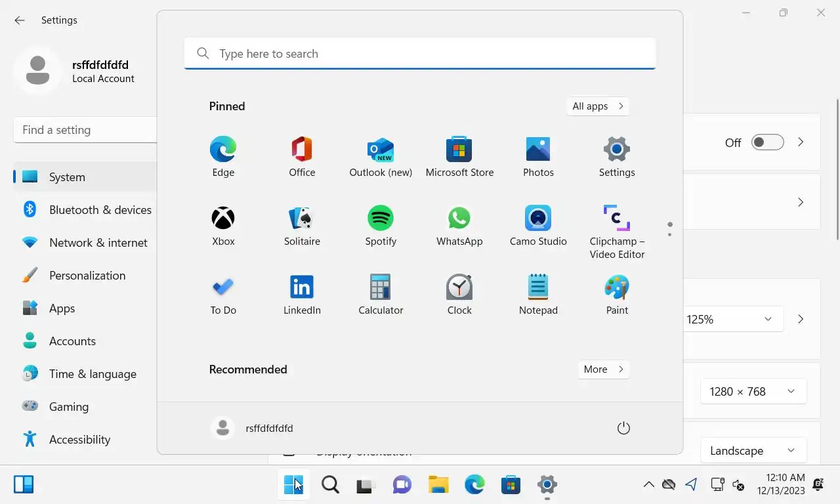The height and width of the screenshot is (504, 840).
Task: Click the location arrow tray icon
Action: tap(691, 485)
